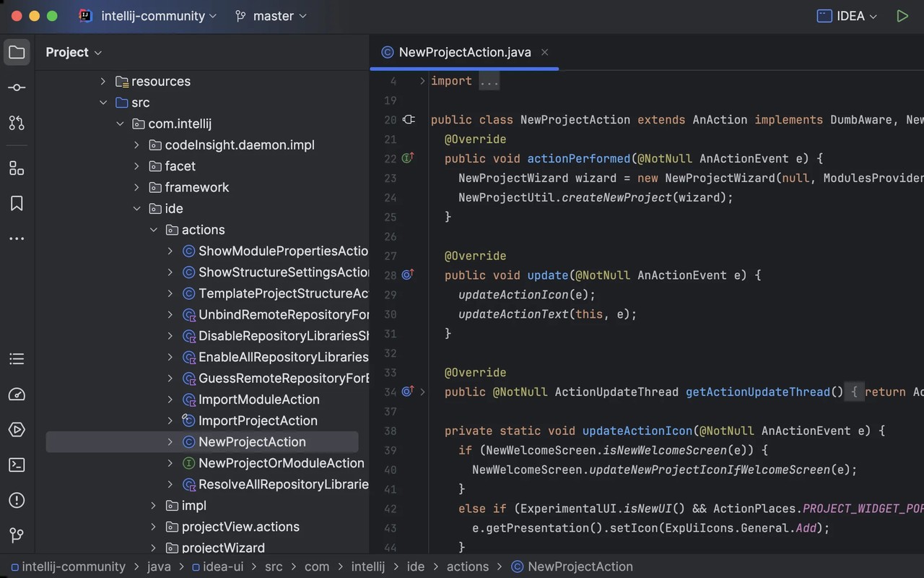
Task: Click the class icon of ShowModulePropertiesAction
Action: [188, 251]
